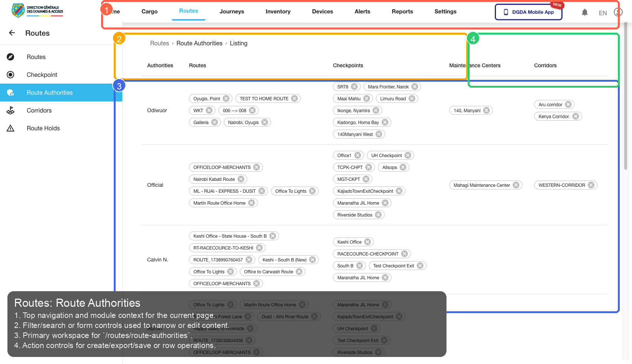Dismiss the Mahagi Maintenance Center chip
The height and width of the screenshot is (364, 632).
coord(516,185)
